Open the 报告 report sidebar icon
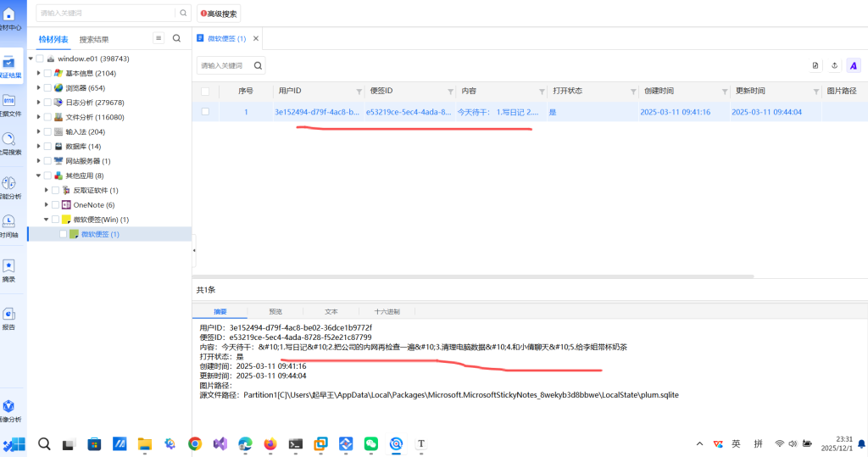The image size is (868, 457). click(x=8, y=315)
